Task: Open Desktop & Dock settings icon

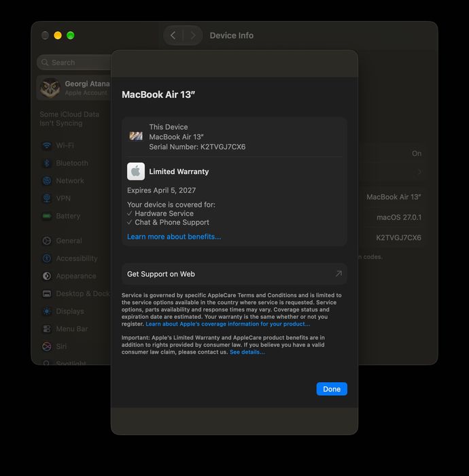Action: point(47,294)
